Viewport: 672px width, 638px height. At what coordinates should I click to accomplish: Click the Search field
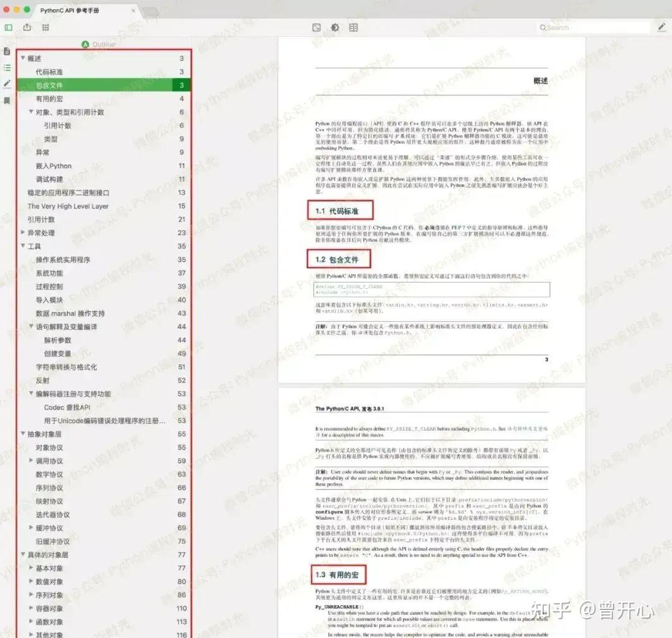tap(594, 27)
